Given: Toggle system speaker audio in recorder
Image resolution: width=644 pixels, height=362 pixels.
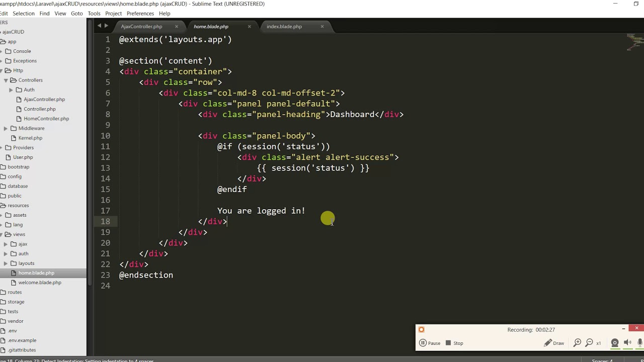Looking at the screenshot, I should coord(627,343).
